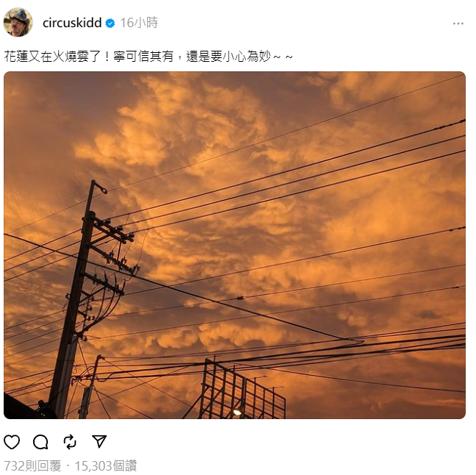Click the small connector on the diagonal wire

(240, 299)
